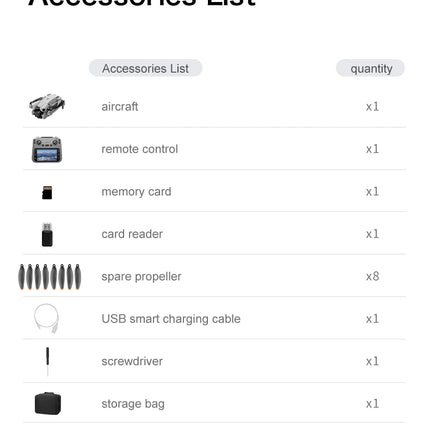Click the aircraft drone image
430x430 pixels.
pos(47,106)
